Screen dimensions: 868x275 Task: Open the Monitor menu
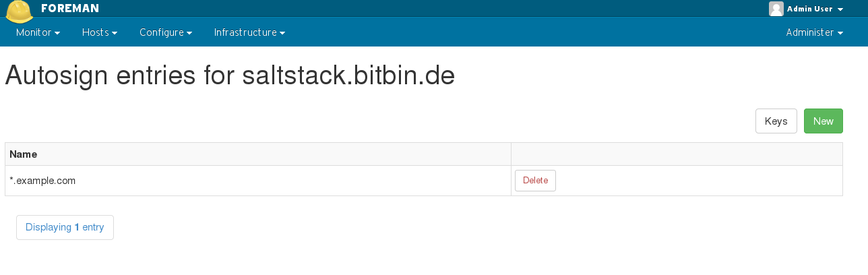click(x=38, y=32)
